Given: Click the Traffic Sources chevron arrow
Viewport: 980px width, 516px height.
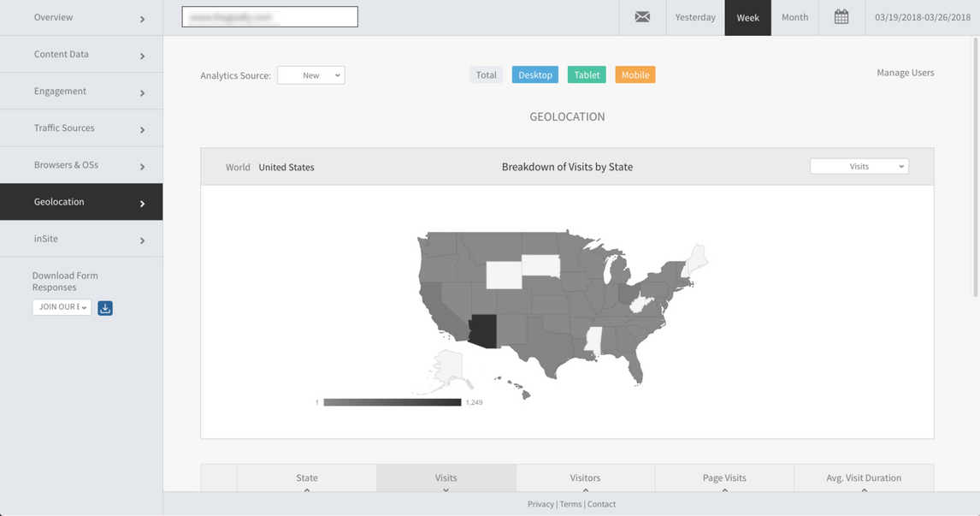Looking at the screenshot, I should tap(142, 130).
